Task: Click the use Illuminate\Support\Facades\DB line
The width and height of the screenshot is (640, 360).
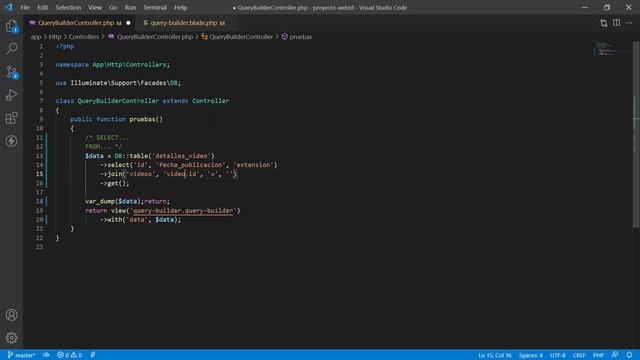Action: click(118, 83)
